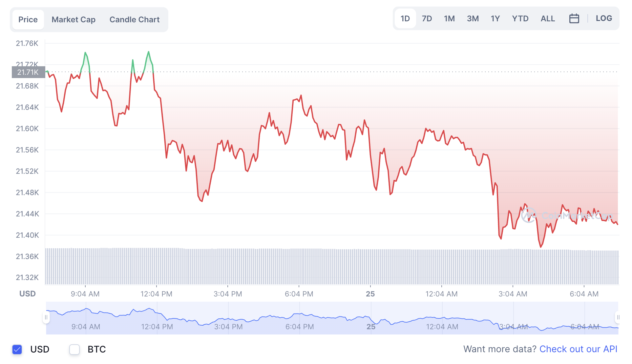Disable the USD checkbox

coord(16,350)
